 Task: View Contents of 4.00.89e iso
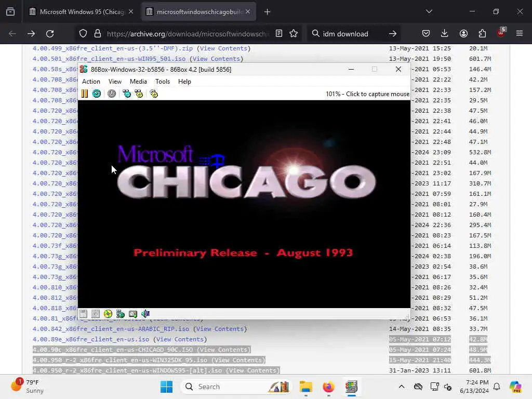(180, 339)
